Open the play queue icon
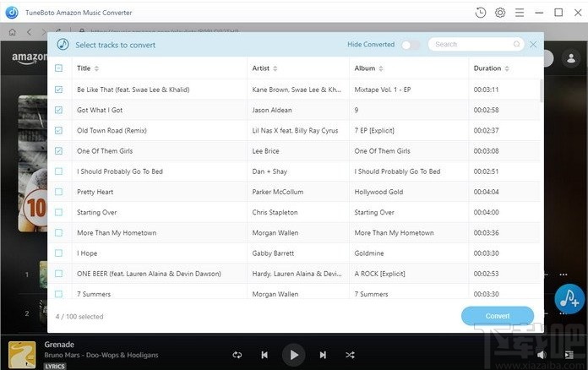This screenshot has height=370, width=588. coord(569,355)
